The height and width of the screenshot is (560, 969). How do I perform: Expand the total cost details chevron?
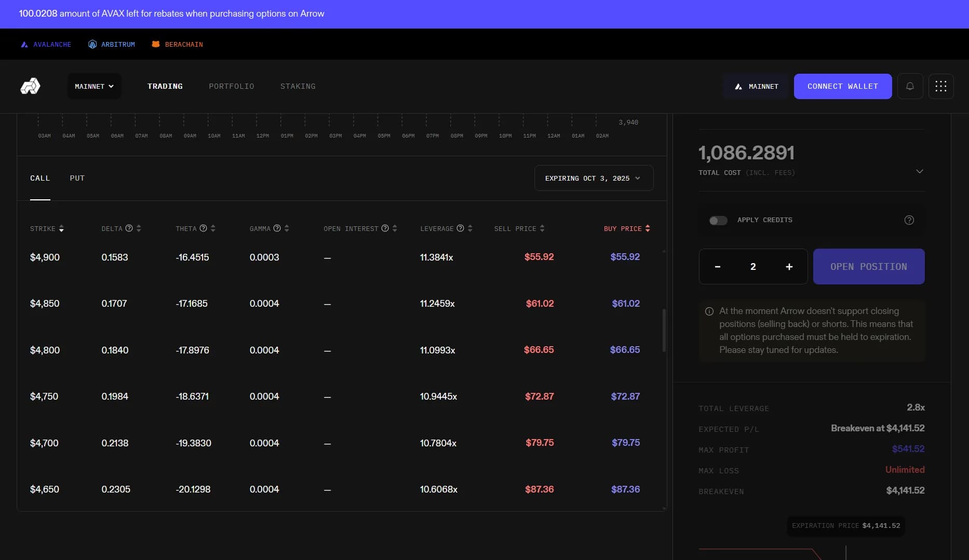[920, 171]
